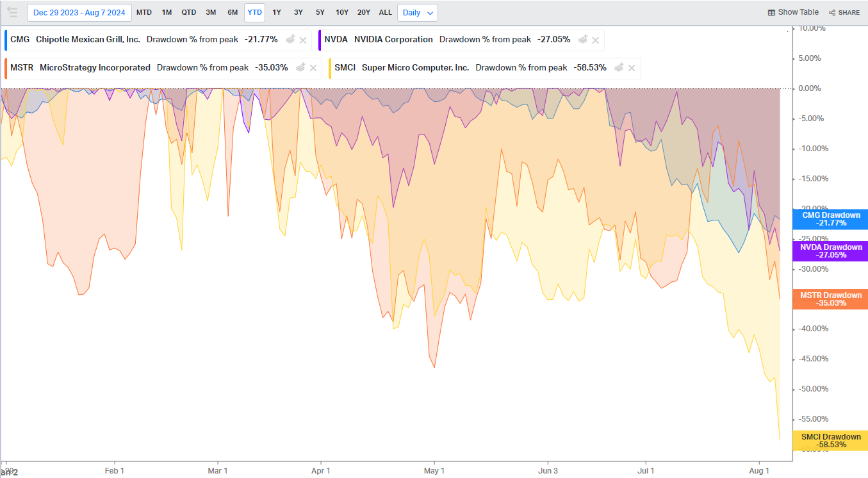Click the NVDA ticker symbol
This screenshot has width=868, height=478.
[336, 40]
